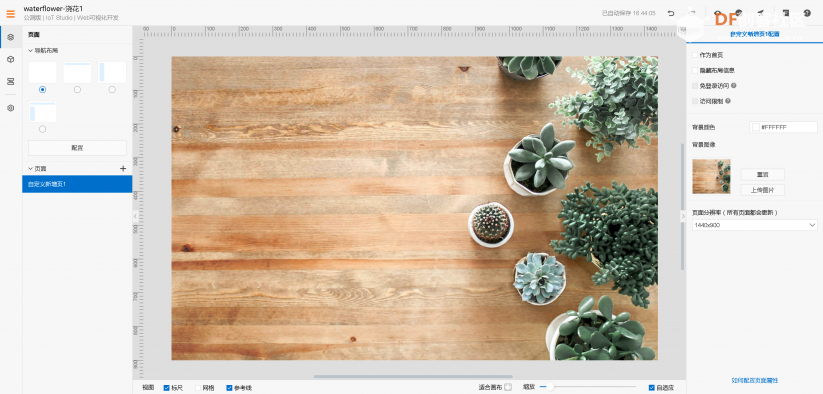Collapse the 页面 list section

(x=30, y=168)
